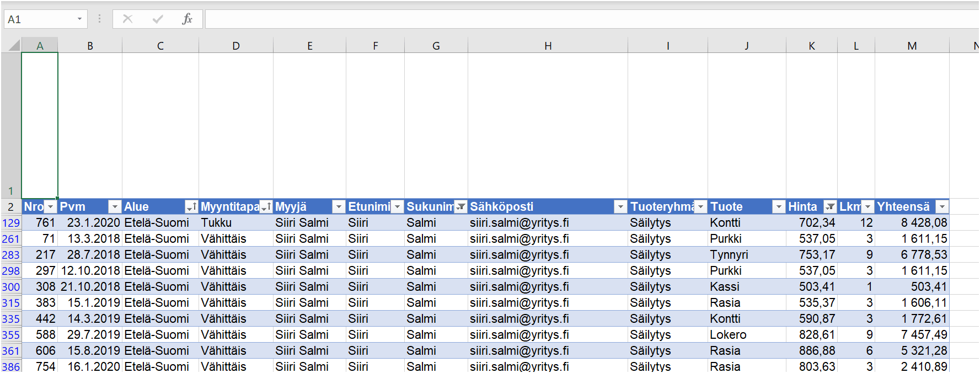Click the date cell 28.7.2018

coord(90,255)
